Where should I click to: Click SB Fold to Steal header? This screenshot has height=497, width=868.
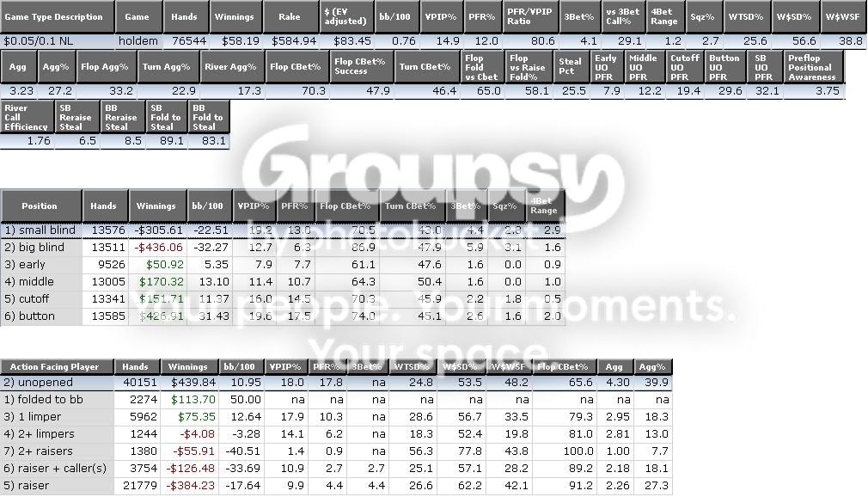166,117
